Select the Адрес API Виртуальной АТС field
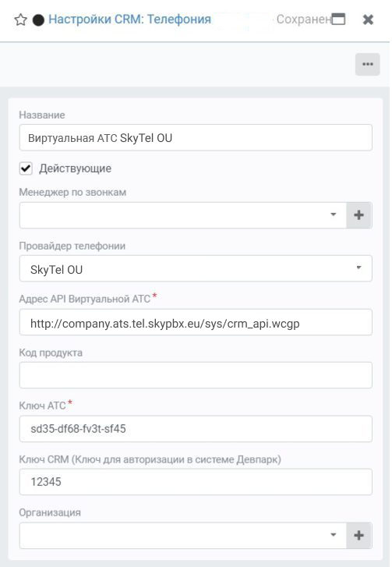 tap(196, 322)
